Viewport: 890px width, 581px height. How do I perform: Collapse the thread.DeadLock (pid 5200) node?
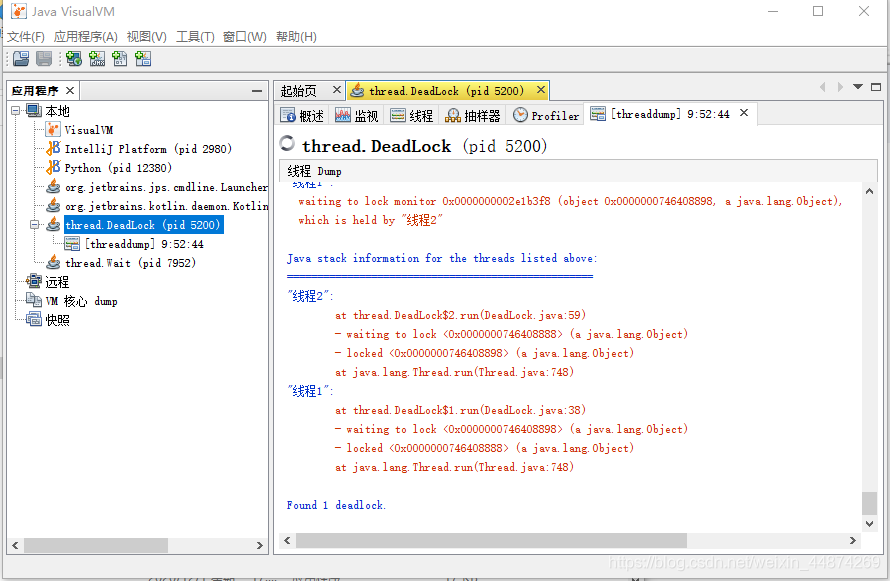pyautogui.click(x=35, y=225)
